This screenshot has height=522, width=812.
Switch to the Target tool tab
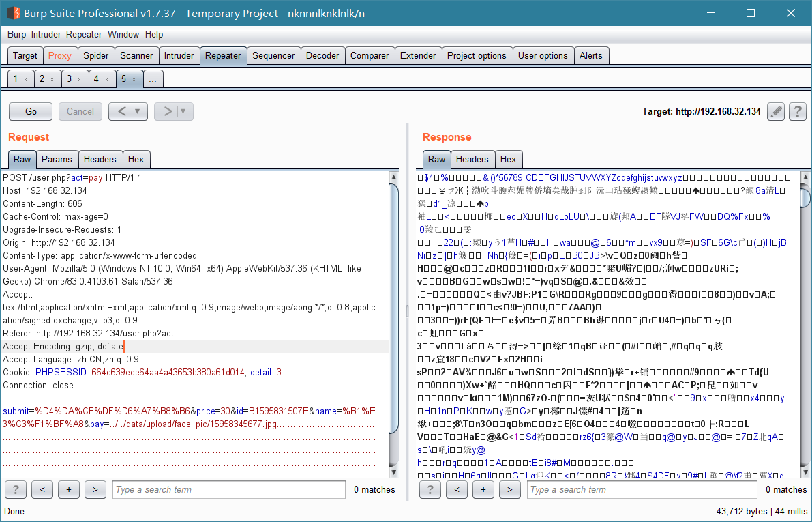[25, 55]
